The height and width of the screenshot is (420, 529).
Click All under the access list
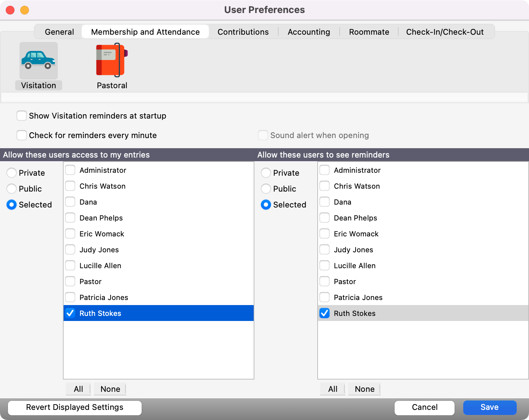coord(78,389)
